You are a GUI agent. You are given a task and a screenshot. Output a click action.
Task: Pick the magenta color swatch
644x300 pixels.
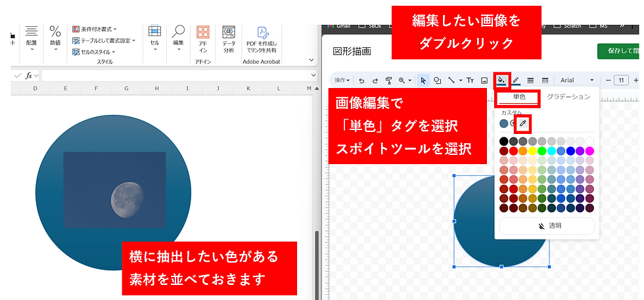590,151
